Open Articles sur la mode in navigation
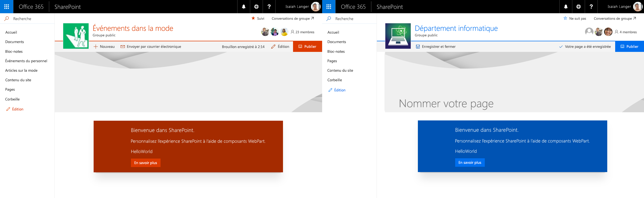 coord(21,70)
